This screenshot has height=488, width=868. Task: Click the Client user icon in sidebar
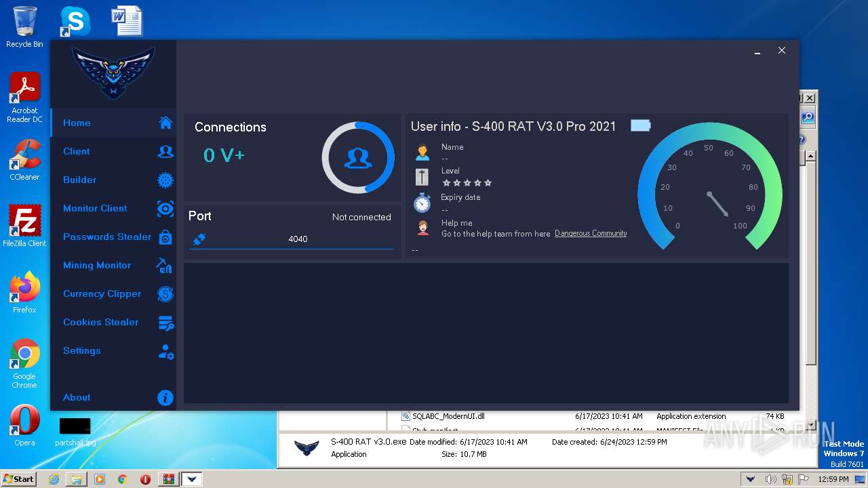(165, 151)
